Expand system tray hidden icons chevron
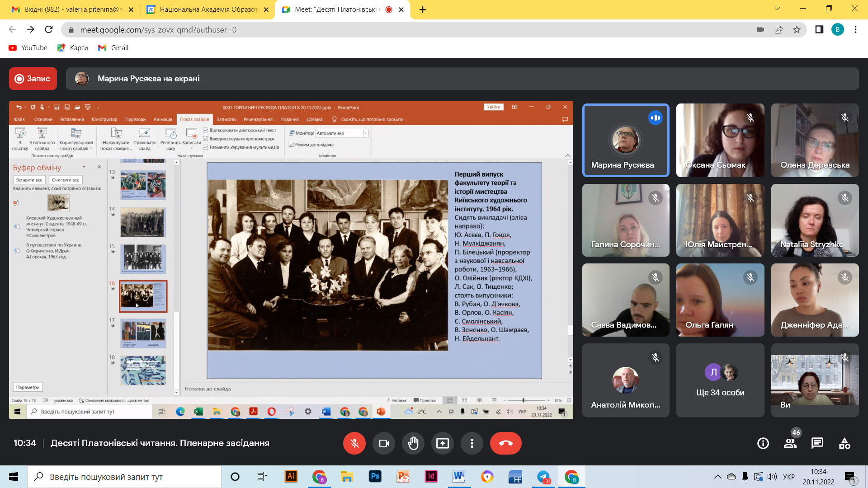This screenshot has width=868, height=488. pos(717,477)
